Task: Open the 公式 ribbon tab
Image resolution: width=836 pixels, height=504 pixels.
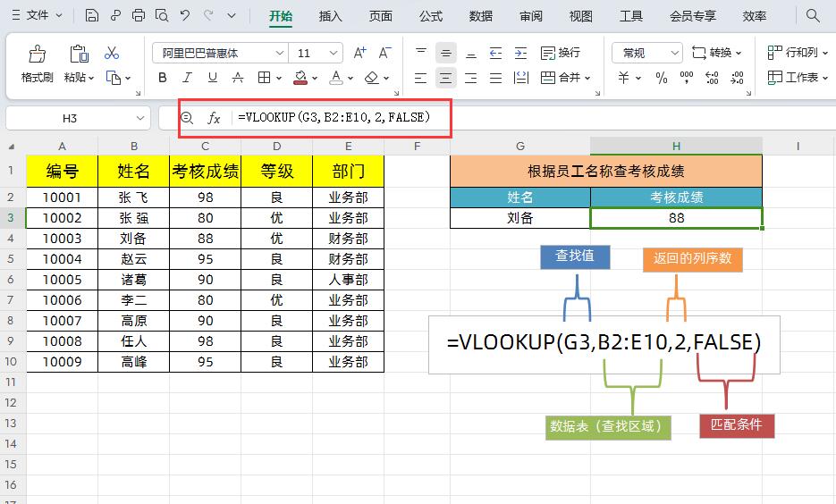Action: point(431,16)
